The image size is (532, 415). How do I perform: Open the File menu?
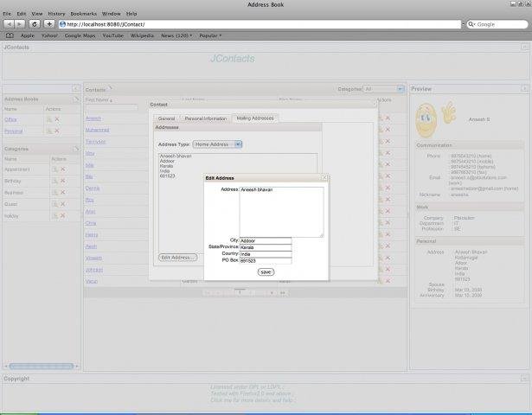[7, 14]
